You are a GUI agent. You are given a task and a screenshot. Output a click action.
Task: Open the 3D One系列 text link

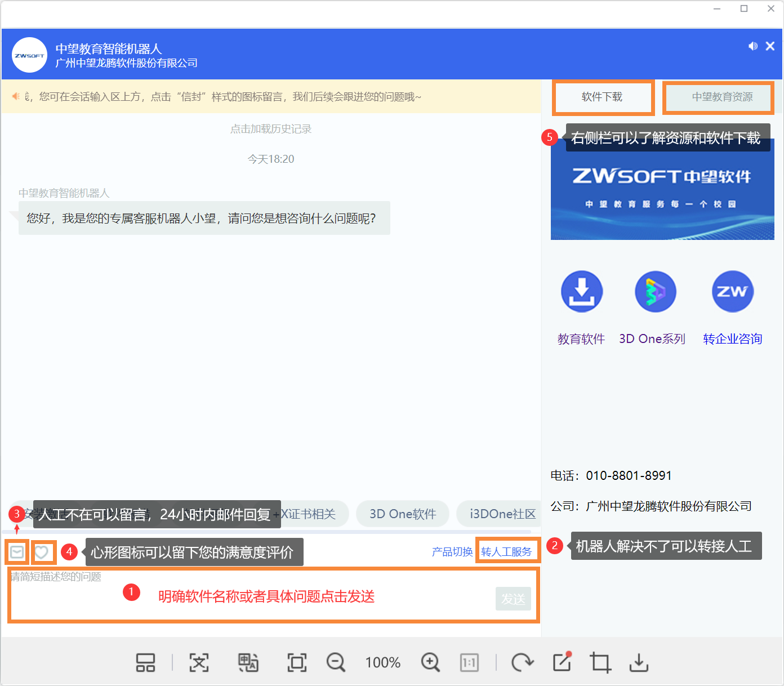coord(652,339)
